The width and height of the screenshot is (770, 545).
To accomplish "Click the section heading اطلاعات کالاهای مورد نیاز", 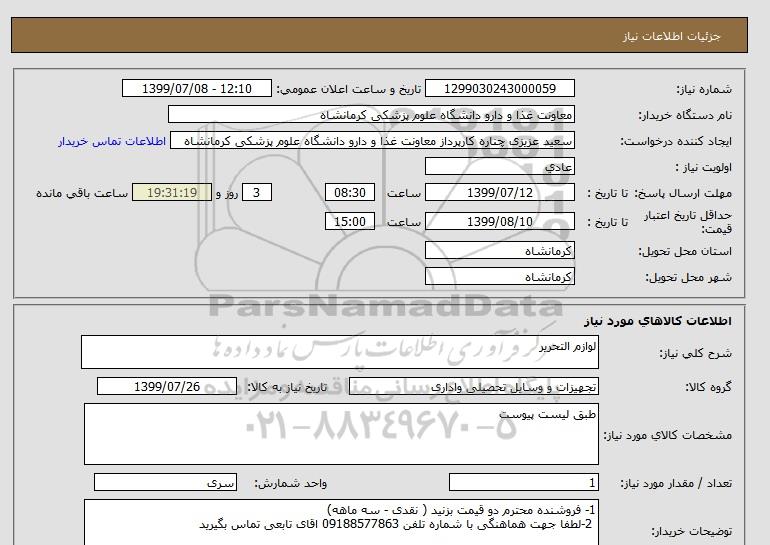I will 658,321.
